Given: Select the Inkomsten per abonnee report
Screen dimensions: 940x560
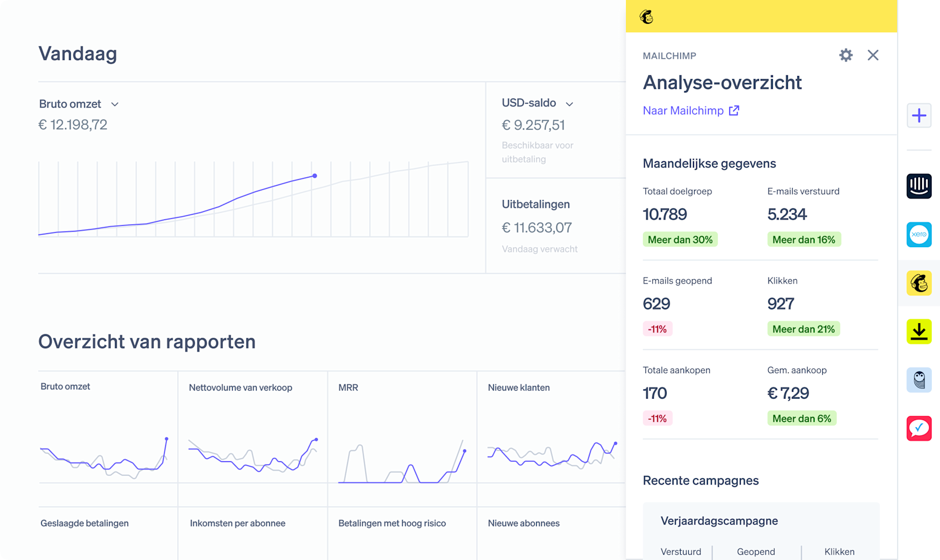Looking at the screenshot, I should [x=237, y=523].
